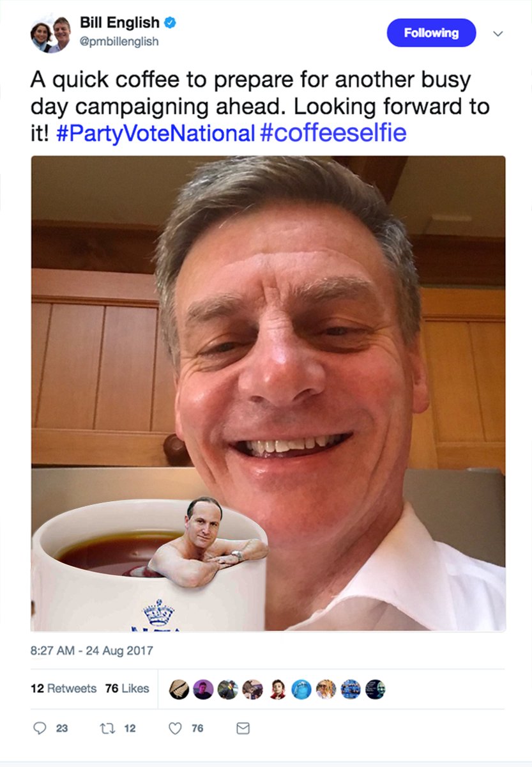Click the blue verified badge
This screenshot has height=767, width=532.
[170, 23]
